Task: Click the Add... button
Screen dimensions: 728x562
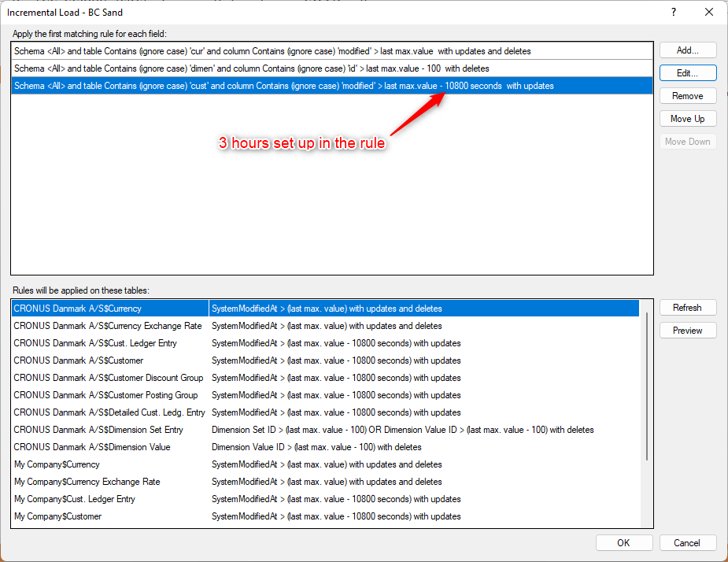Action: 688,50
